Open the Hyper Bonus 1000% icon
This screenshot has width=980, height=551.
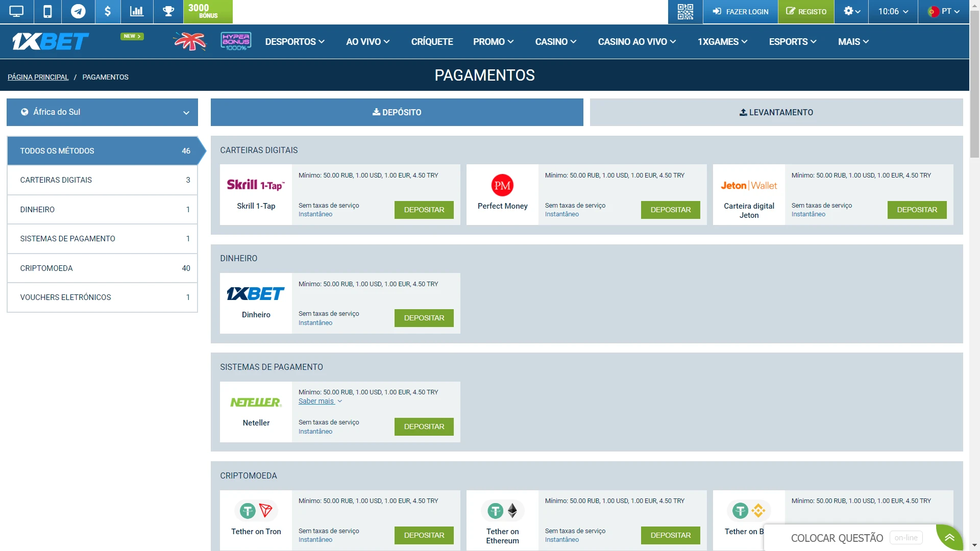pos(236,41)
